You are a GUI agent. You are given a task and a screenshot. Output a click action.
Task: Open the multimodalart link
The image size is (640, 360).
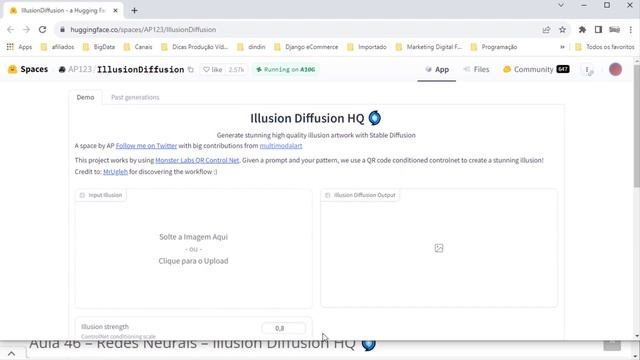click(x=281, y=146)
